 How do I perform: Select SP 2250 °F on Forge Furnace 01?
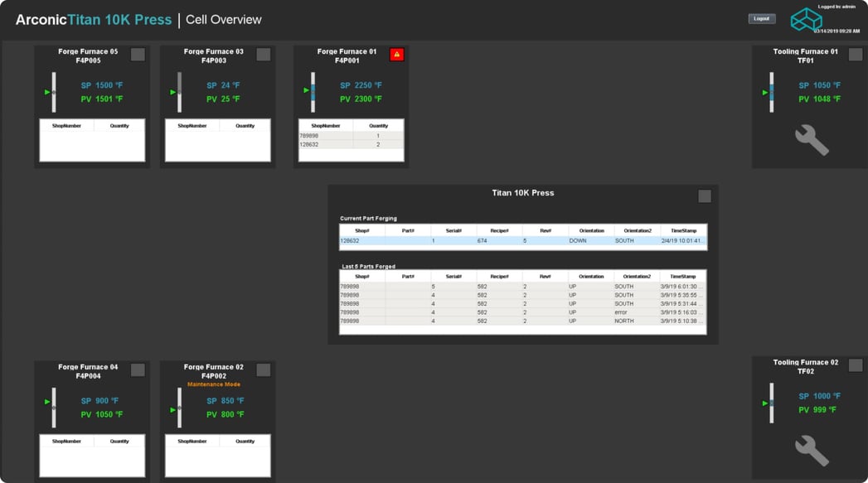tap(361, 85)
